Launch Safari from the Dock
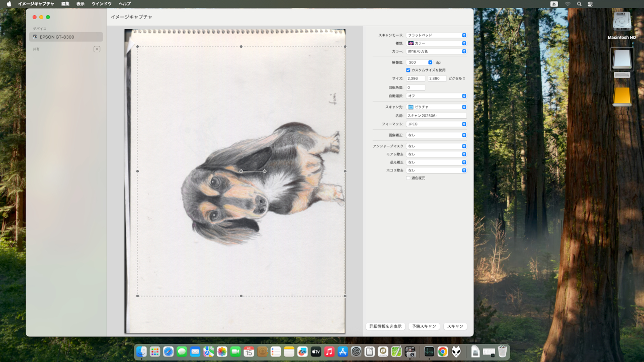 tap(169, 351)
